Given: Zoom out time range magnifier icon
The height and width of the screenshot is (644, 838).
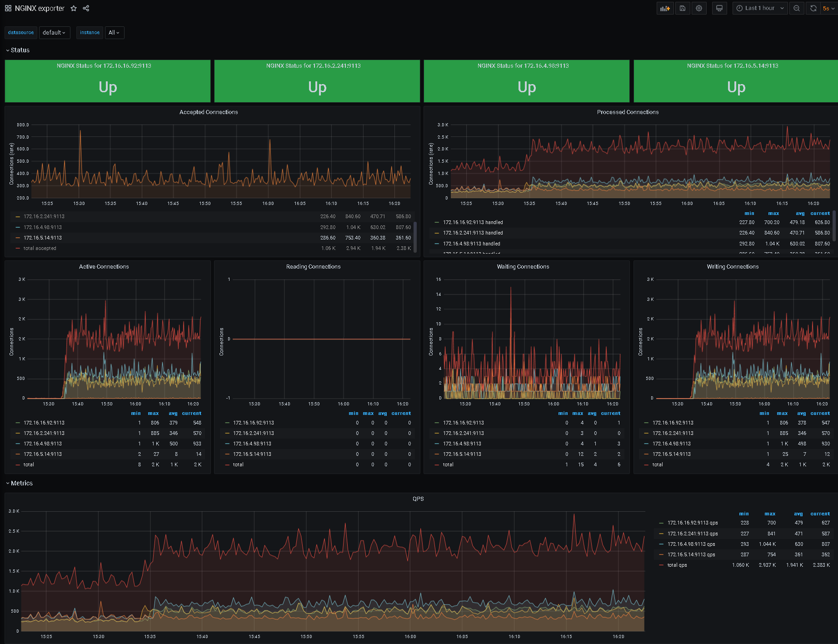Looking at the screenshot, I should [x=797, y=8].
